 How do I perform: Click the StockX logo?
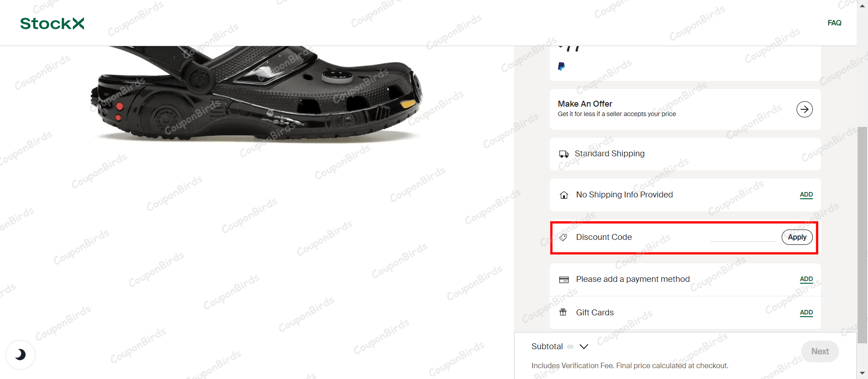[x=52, y=23]
